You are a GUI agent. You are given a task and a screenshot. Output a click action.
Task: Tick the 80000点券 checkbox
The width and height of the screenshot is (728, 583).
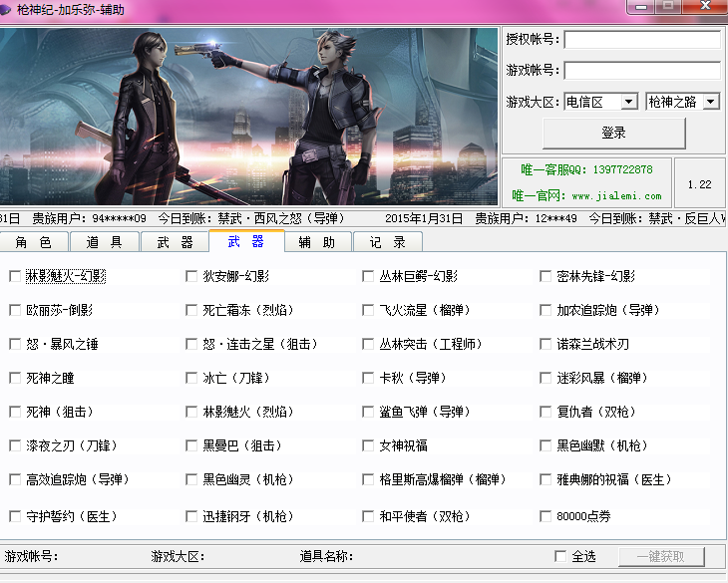click(546, 516)
